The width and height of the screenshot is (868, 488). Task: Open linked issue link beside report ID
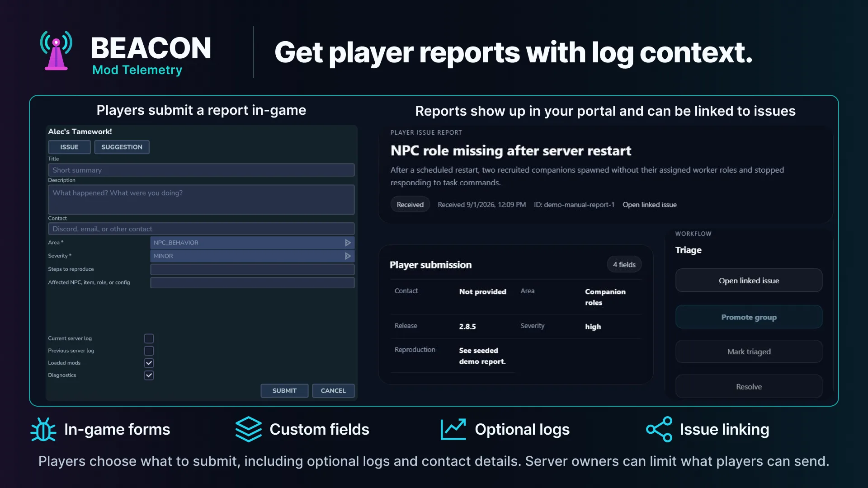click(650, 205)
